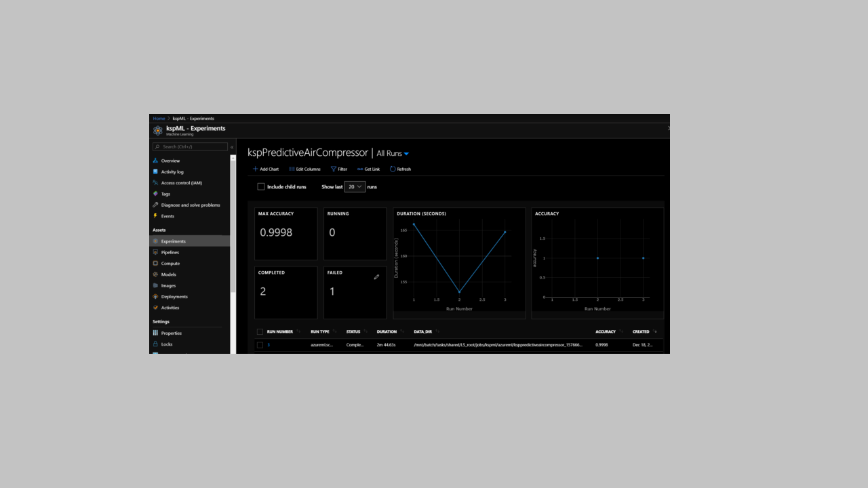The height and width of the screenshot is (488, 868).
Task: Collapse the sidebar with the double chevron
Action: (x=232, y=147)
